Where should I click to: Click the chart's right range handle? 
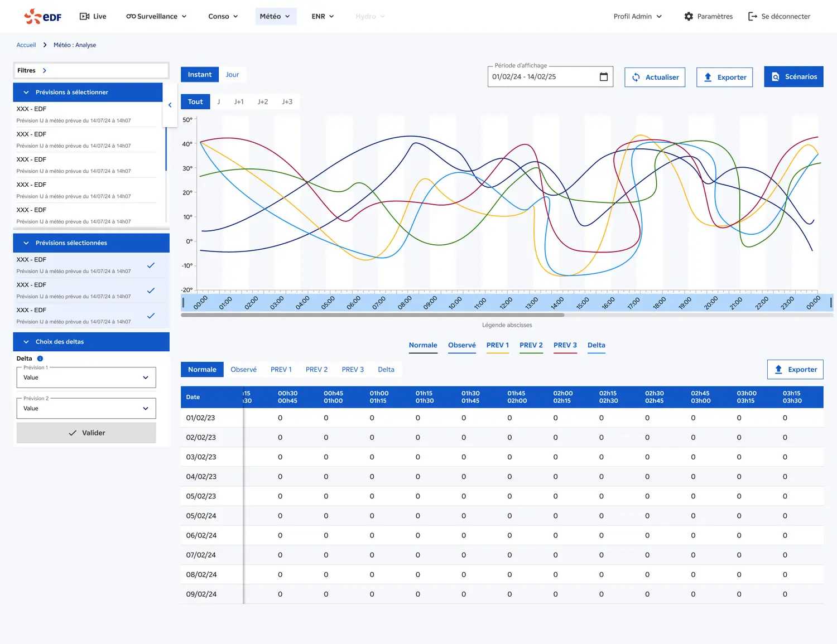coord(831,303)
